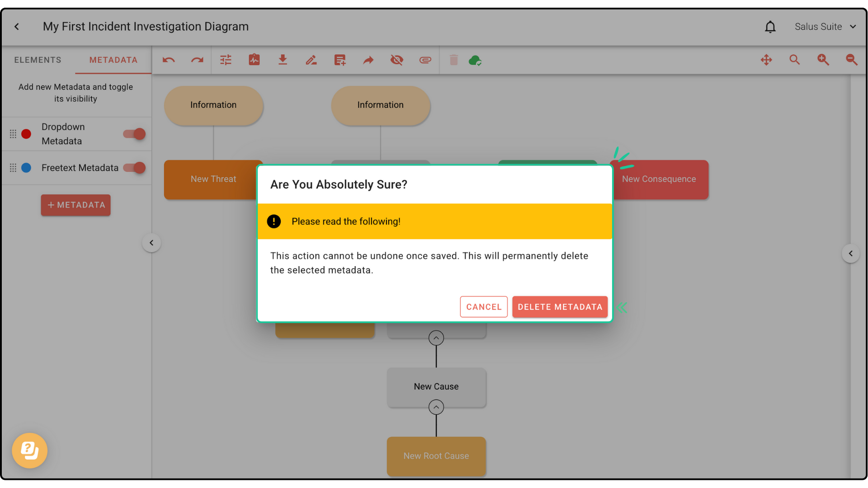Click the hide visibility eye icon

click(396, 60)
